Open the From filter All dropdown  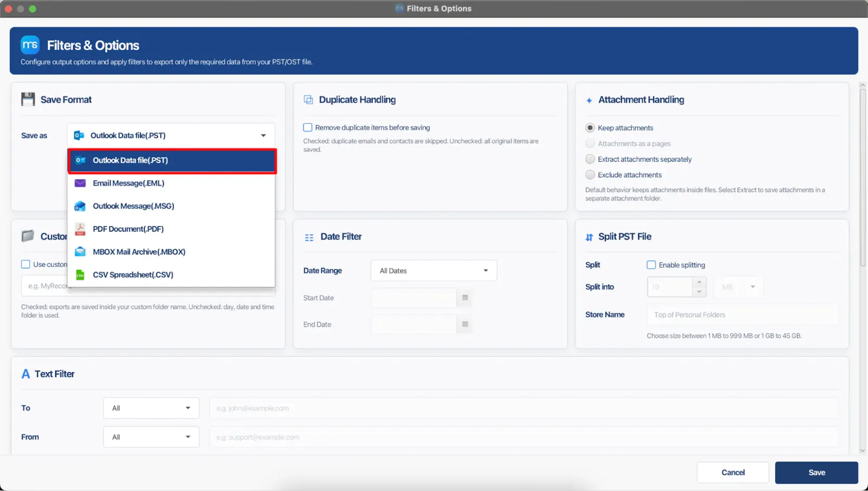point(151,437)
